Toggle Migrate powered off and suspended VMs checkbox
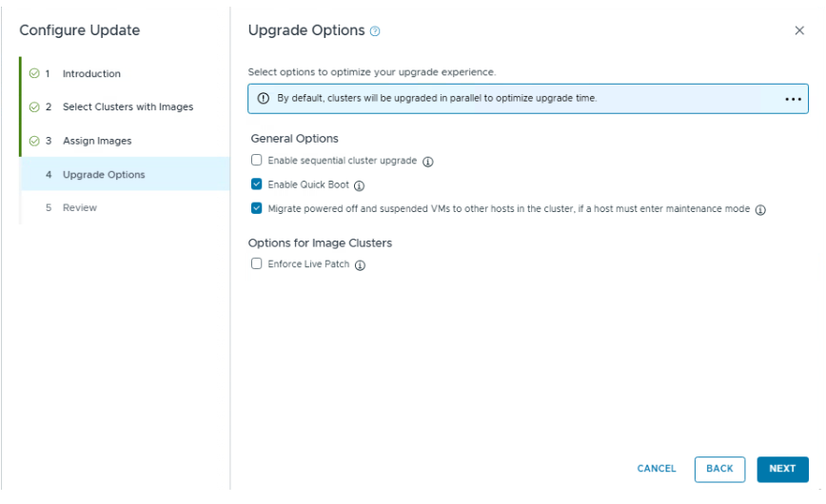This screenshot has width=826, height=504. click(256, 209)
